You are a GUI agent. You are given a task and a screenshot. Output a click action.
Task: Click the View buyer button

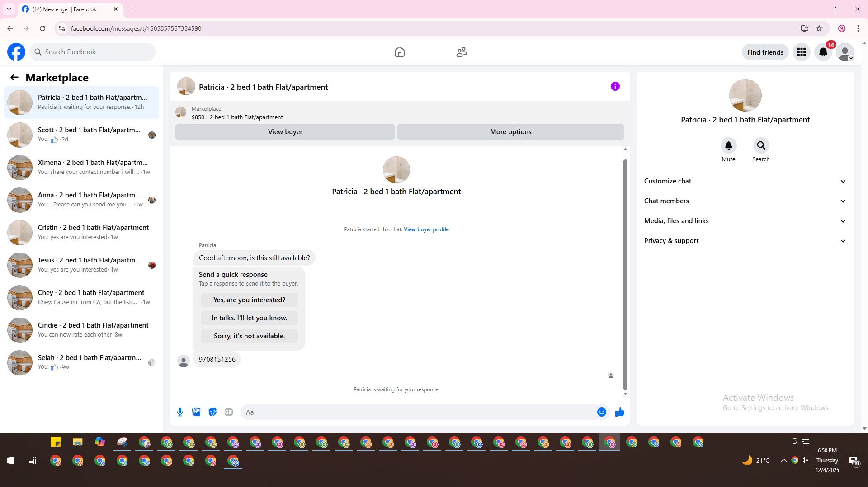[285, 132]
